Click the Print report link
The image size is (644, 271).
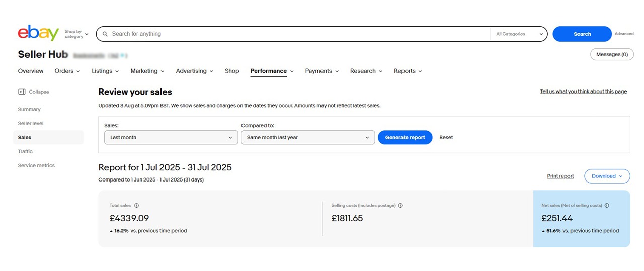(x=560, y=176)
